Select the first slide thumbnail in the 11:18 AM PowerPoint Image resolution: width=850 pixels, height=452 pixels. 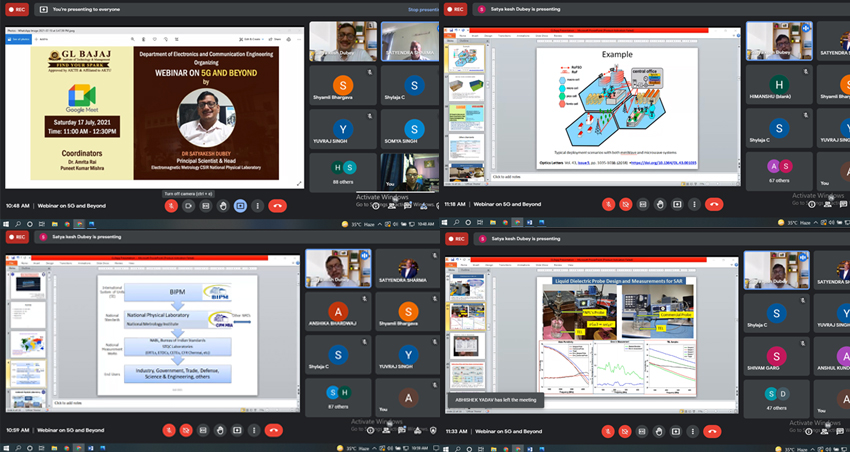click(x=466, y=58)
